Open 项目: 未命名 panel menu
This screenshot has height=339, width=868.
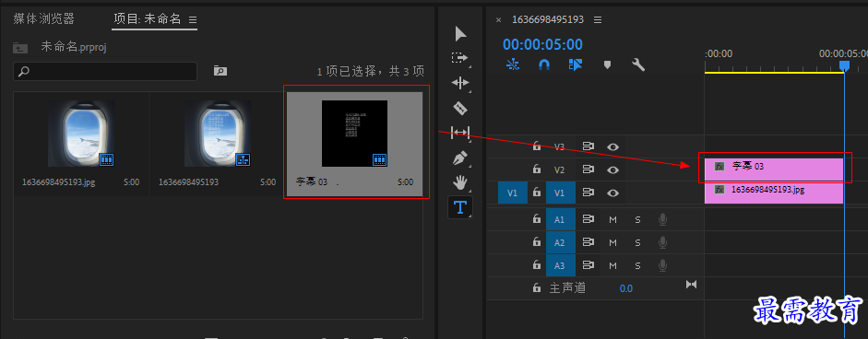(193, 19)
